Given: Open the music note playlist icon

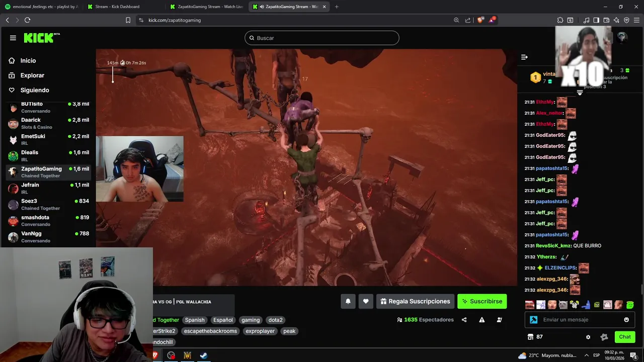Looking at the screenshot, I should tap(586, 20).
